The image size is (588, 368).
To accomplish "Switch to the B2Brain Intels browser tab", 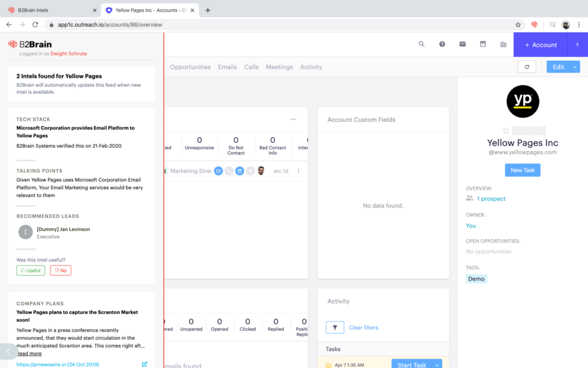I will 51,10.
